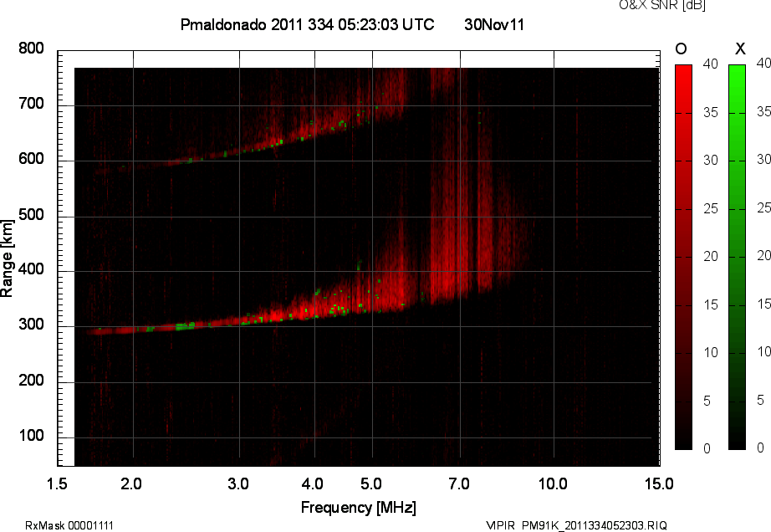Click the 0 label on the O color scale
771x532 pixels.
(707, 448)
